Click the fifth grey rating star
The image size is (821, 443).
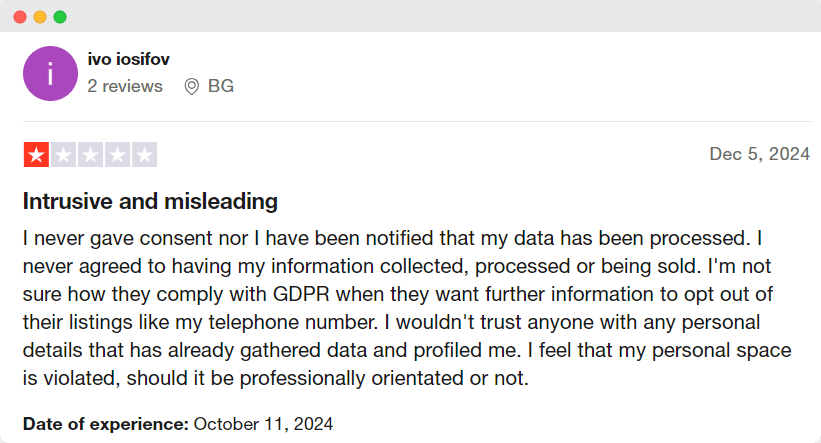tap(144, 155)
